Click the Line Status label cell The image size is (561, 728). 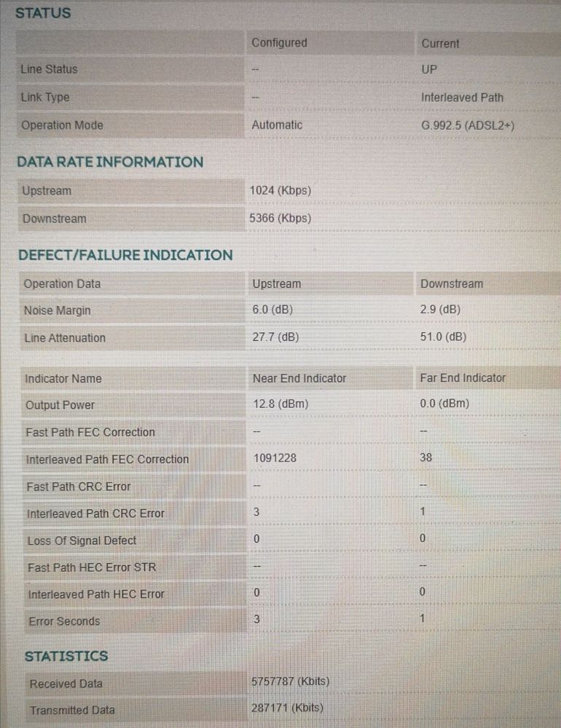pos(49,69)
